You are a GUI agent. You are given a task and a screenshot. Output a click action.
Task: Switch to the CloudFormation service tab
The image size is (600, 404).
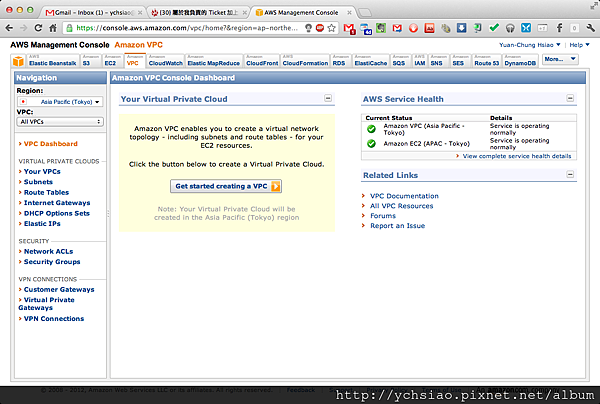point(305,61)
